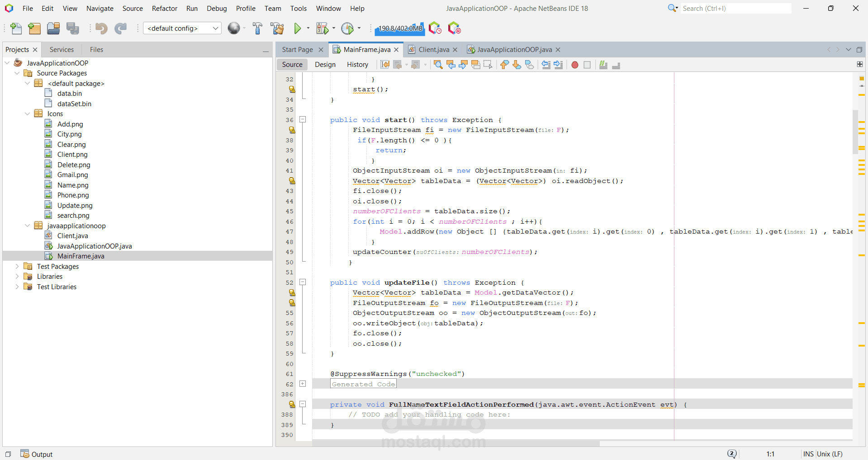The image size is (868, 460).
Task: Start macro recording with red circle icon
Action: [x=574, y=65]
